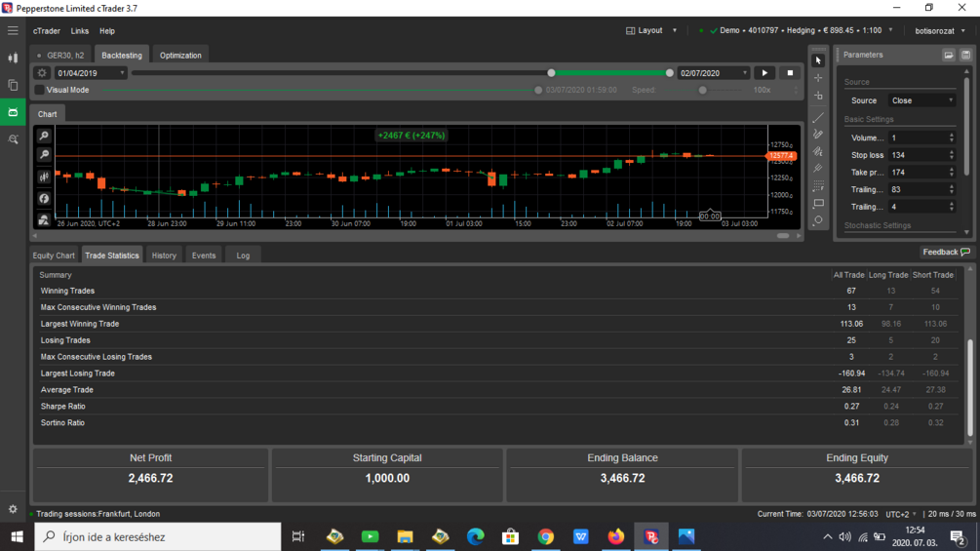980x551 pixels.
Task: Select the trend line drawing tool
Action: [818, 117]
